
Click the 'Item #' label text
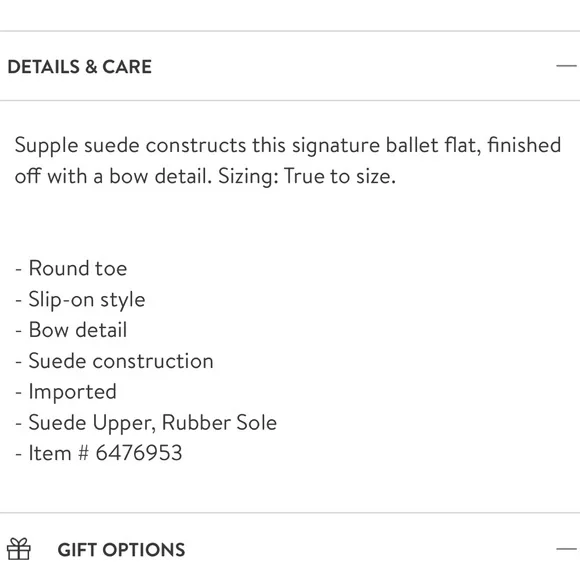pyautogui.click(x=59, y=453)
